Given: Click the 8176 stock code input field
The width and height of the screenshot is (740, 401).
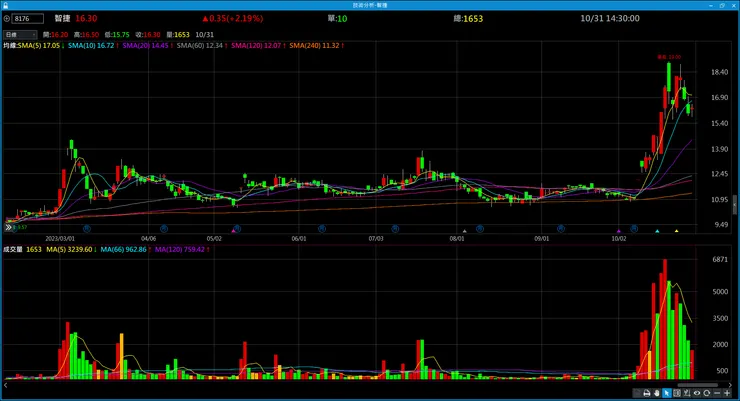Looking at the screenshot, I should [28, 19].
